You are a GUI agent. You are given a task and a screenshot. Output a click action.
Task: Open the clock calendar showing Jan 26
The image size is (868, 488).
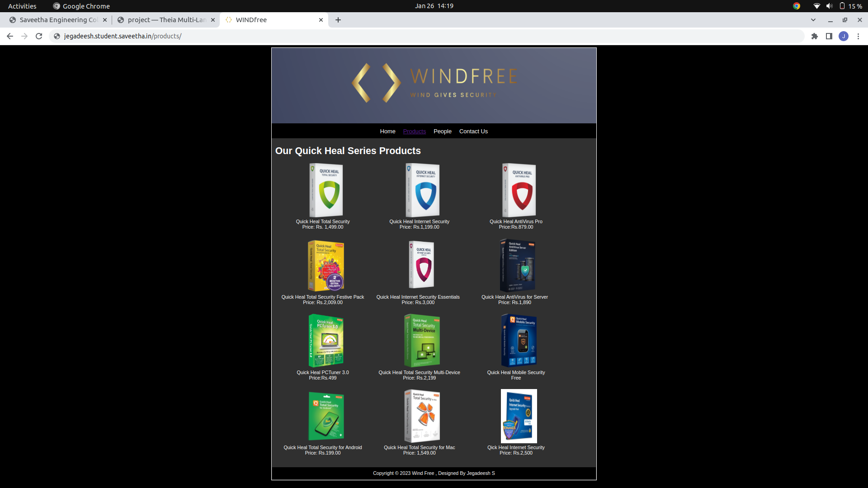pyautogui.click(x=434, y=6)
